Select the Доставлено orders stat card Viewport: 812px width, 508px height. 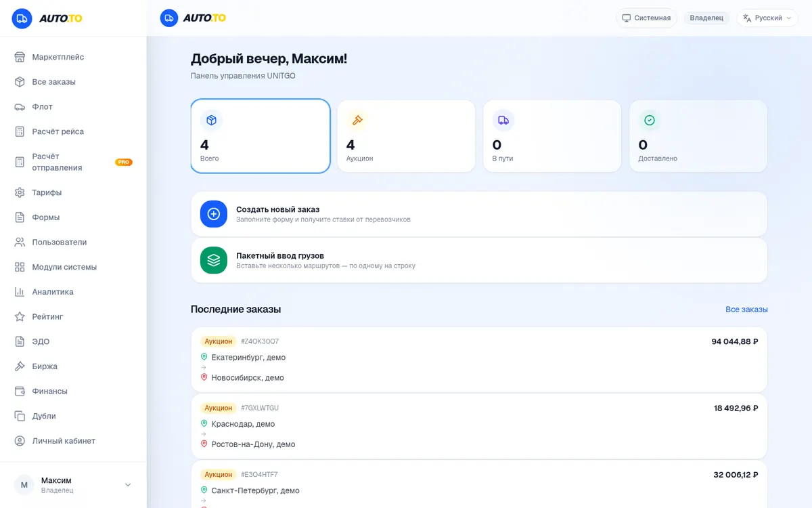click(698, 136)
